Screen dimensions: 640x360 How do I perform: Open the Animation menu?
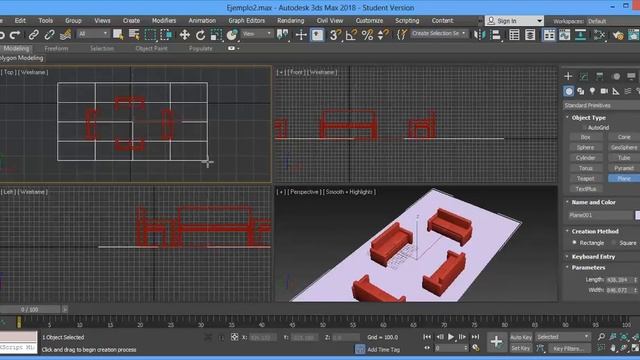coord(202,20)
